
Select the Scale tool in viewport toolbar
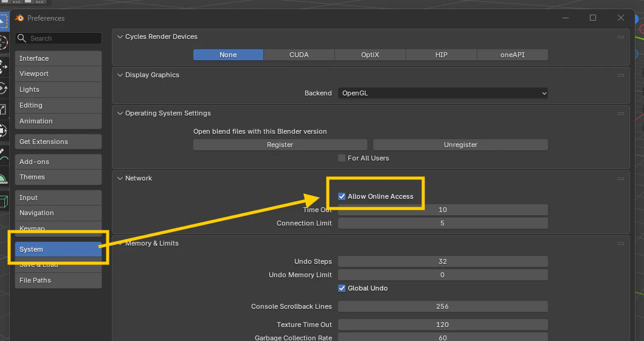[x=3, y=109]
